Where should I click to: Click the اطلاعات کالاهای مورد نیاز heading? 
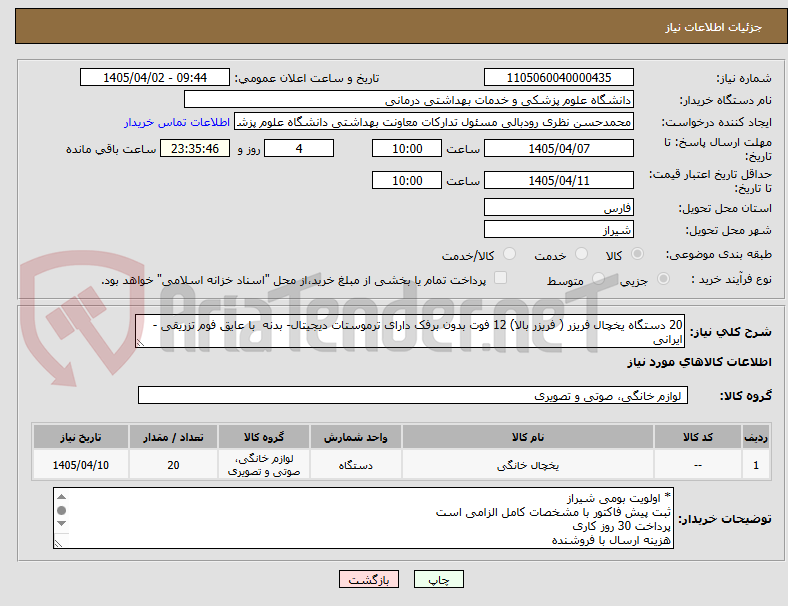(x=699, y=362)
